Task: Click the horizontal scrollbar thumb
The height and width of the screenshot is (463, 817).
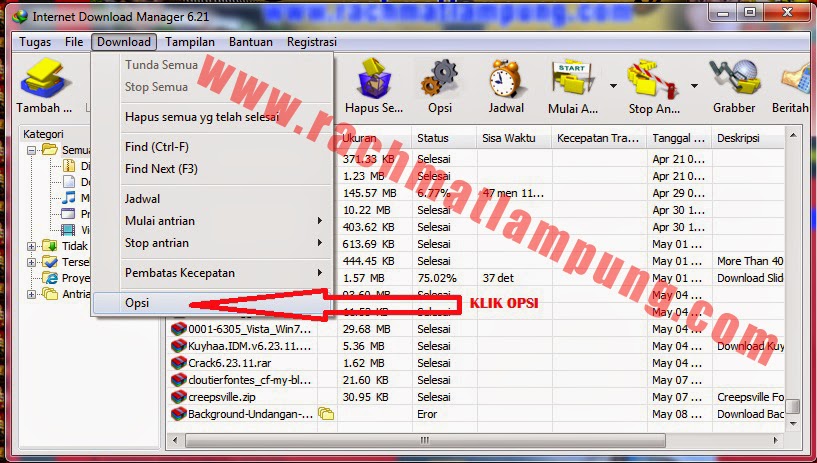Action: coord(425,441)
